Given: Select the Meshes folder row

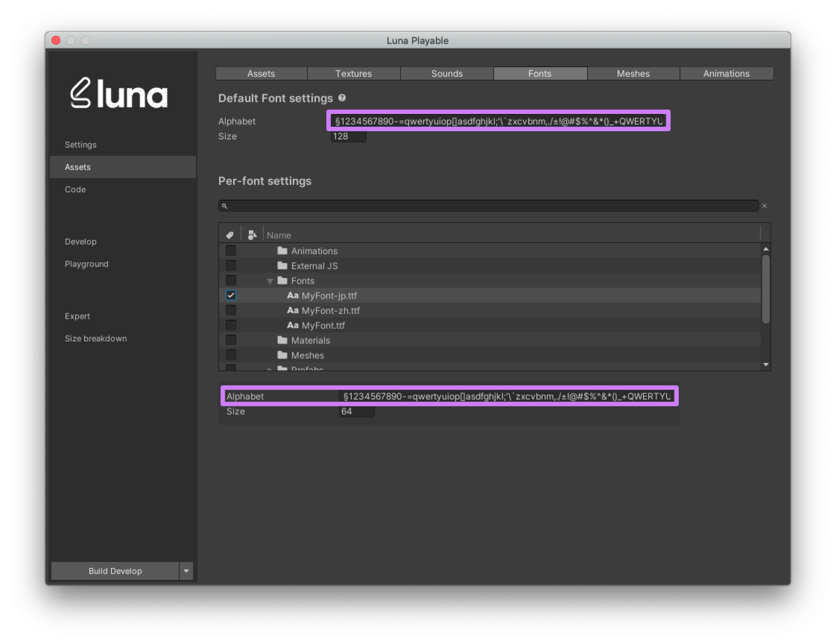Looking at the screenshot, I should coord(490,355).
